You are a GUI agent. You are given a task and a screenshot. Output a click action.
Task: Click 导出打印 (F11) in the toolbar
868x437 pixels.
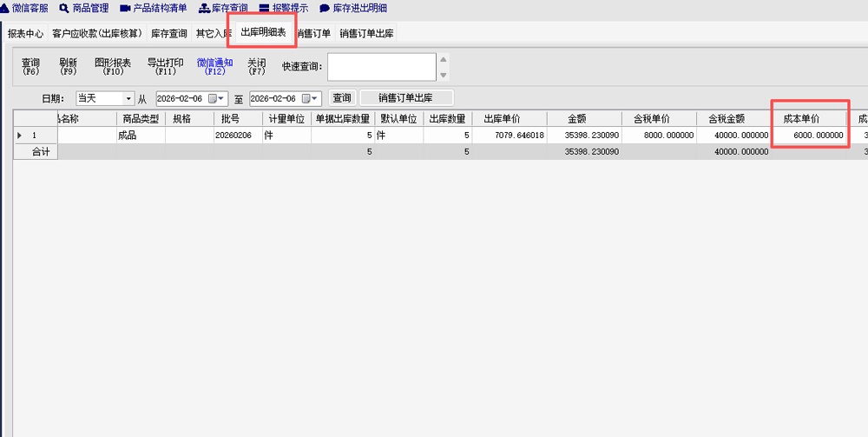[165, 66]
